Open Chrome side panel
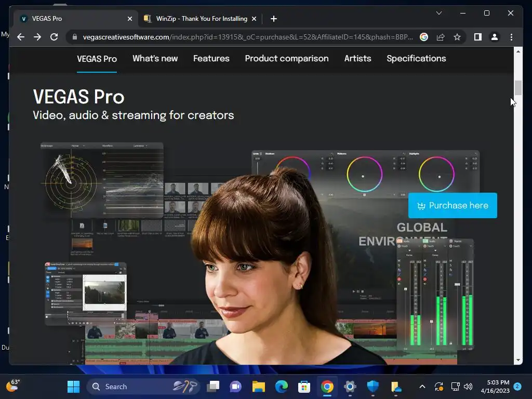This screenshot has width=532, height=399. coord(478,37)
